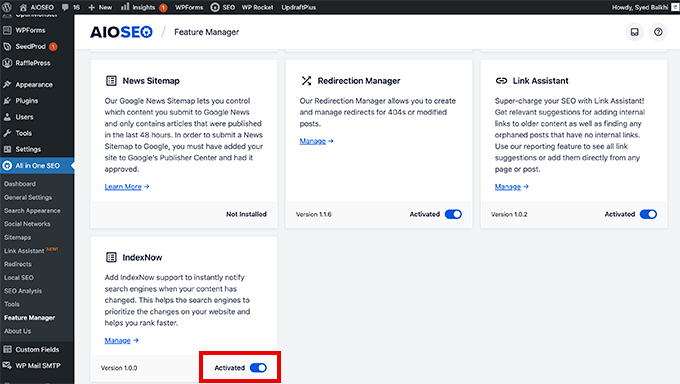The width and height of the screenshot is (680, 384).
Task: Open Search Appearance submenu
Action: tap(33, 211)
